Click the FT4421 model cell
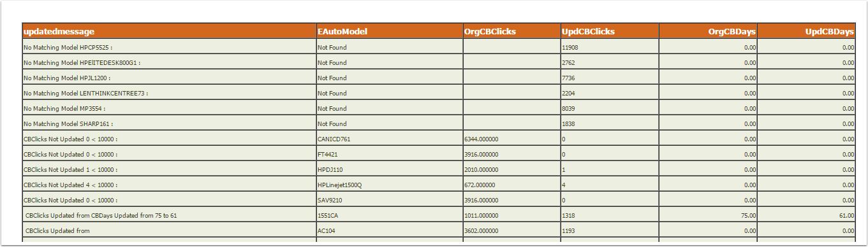This screenshot has width=868, height=247. click(x=390, y=154)
